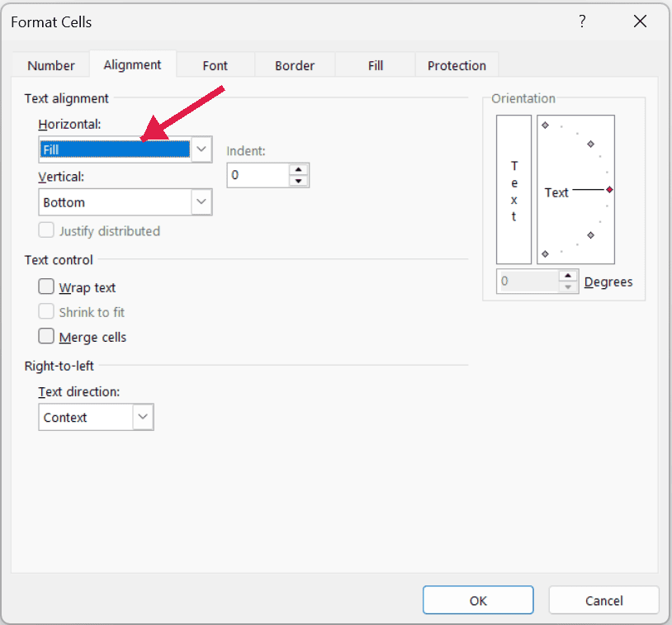The height and width of the screenshot is (625, 672).
Task: Click the red diamond handle on orientation dial
Action: pos(608,189)
